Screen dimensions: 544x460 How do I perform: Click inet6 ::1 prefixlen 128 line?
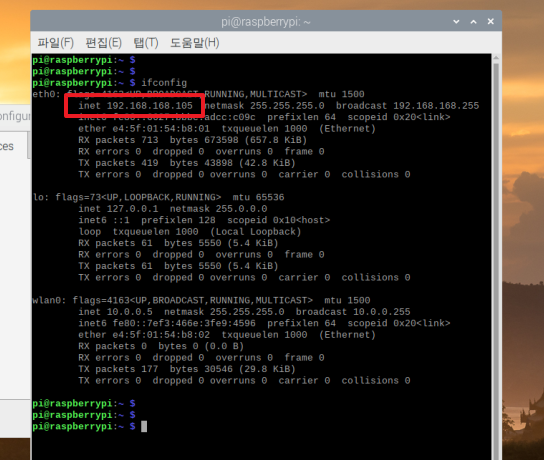(204, 220)
